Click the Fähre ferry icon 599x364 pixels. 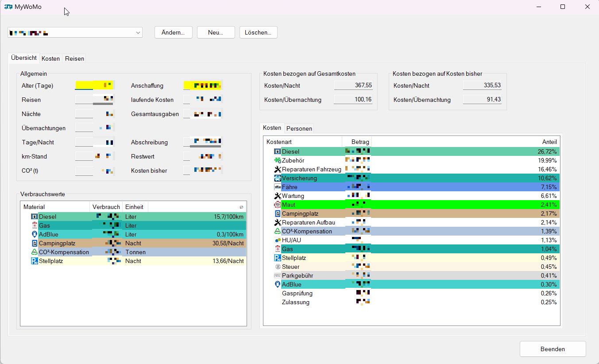tap(278, 187)
